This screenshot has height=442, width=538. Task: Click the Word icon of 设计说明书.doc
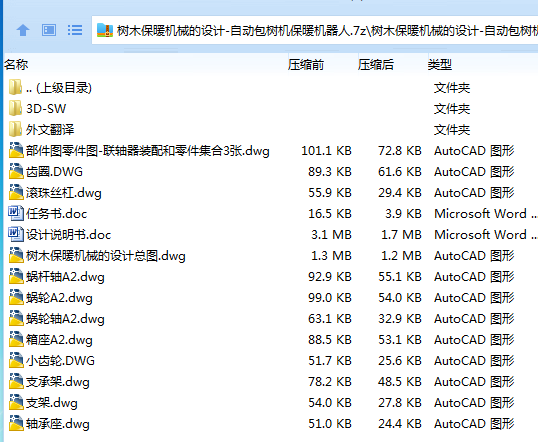click(16, 234)
